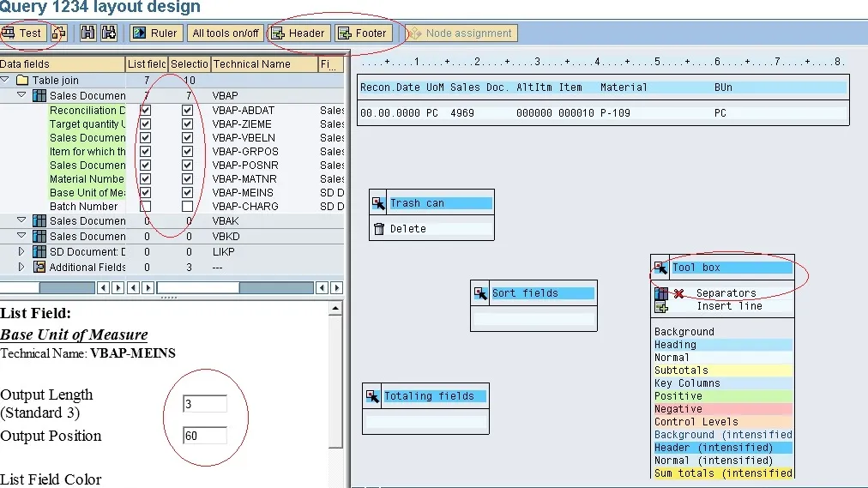Viewport: 868px width, 488px height.
Task: Select the Reconciliation D field row
Action: click(x=87, y=110)
